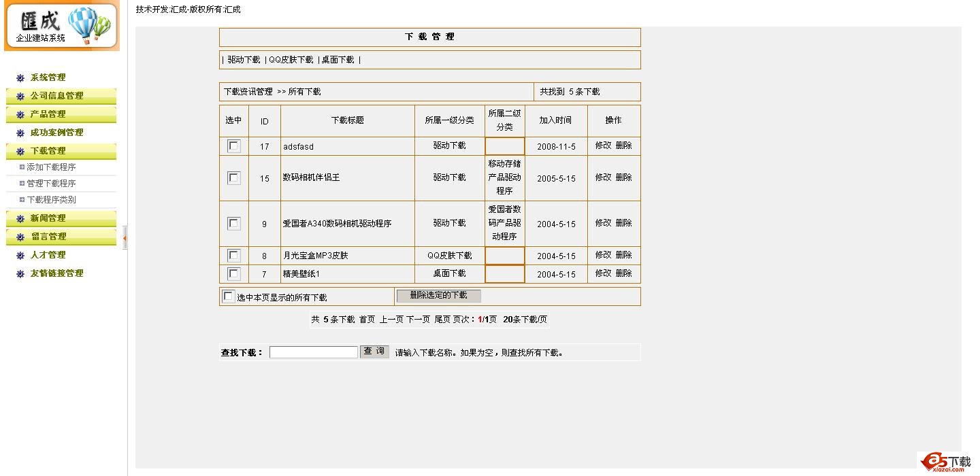
Task: Click 删除选定的下载 button
Action: point(438,296)
